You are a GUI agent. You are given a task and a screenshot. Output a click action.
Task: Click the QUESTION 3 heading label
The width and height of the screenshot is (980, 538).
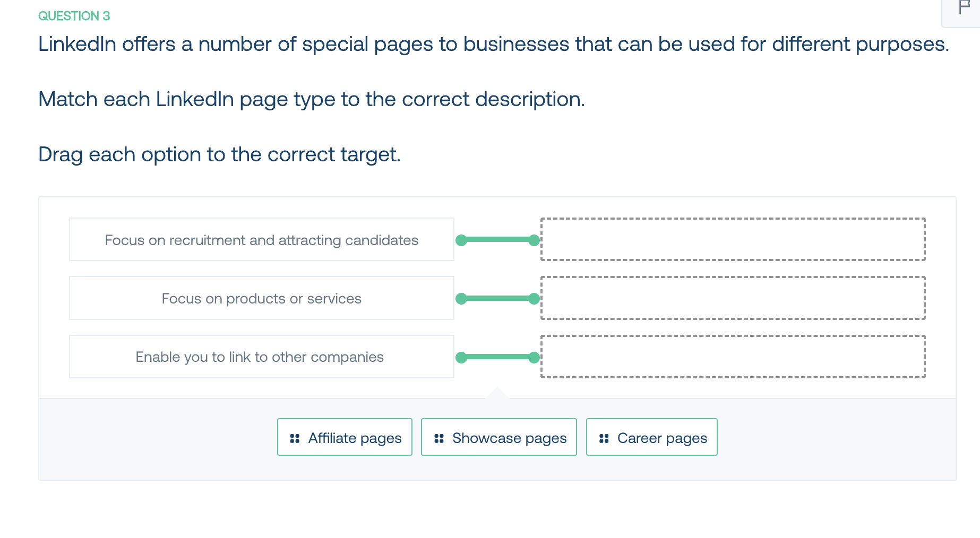pyautogui.click(x=74, y=16)
